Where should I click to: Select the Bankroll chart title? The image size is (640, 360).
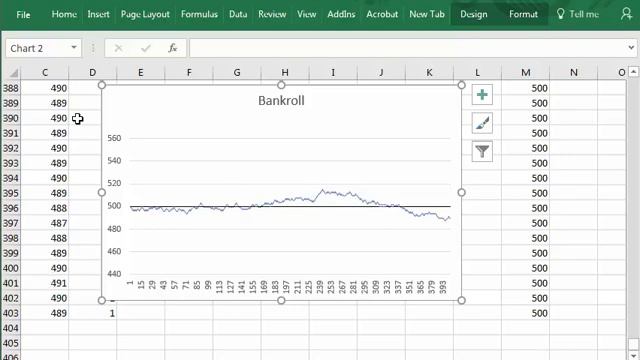tap(281, 100)
